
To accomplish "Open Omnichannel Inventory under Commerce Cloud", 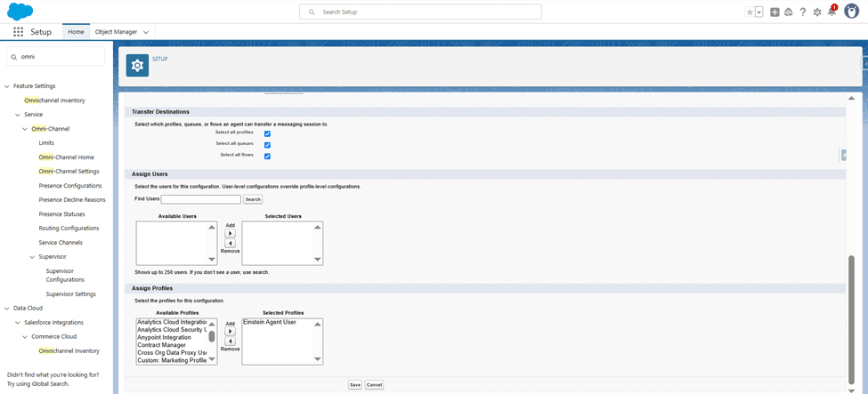I will [x=69, y=350].
